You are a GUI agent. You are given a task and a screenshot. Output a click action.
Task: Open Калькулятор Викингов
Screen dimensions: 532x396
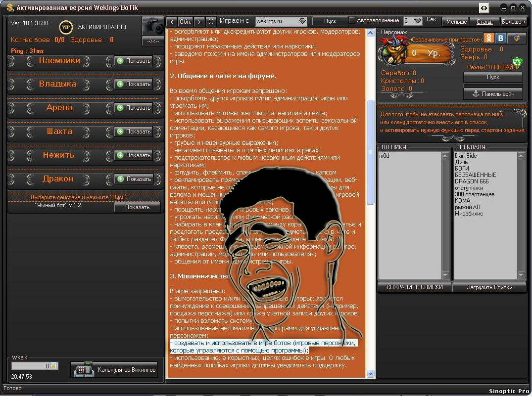tap(115, 370)
